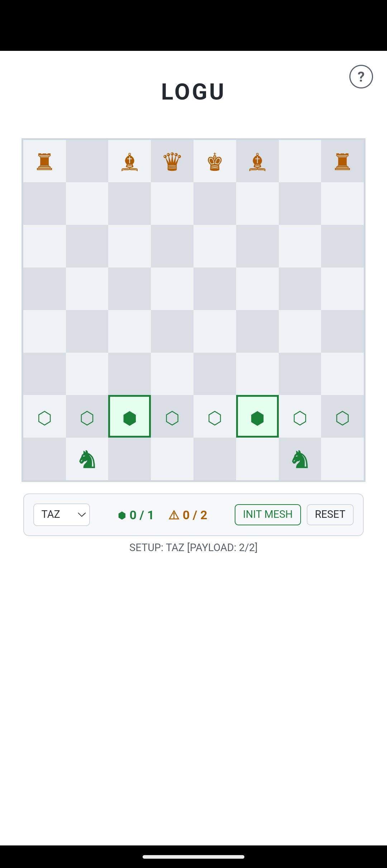Viewport: 387px width, 868px height.
Task: Click the RESET button
Action: point(330,515)
